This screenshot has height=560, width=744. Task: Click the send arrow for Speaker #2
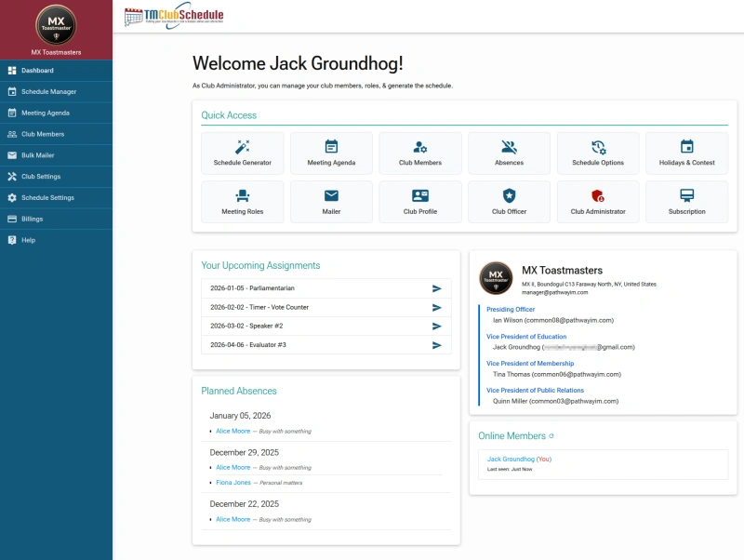coord(435,326)
